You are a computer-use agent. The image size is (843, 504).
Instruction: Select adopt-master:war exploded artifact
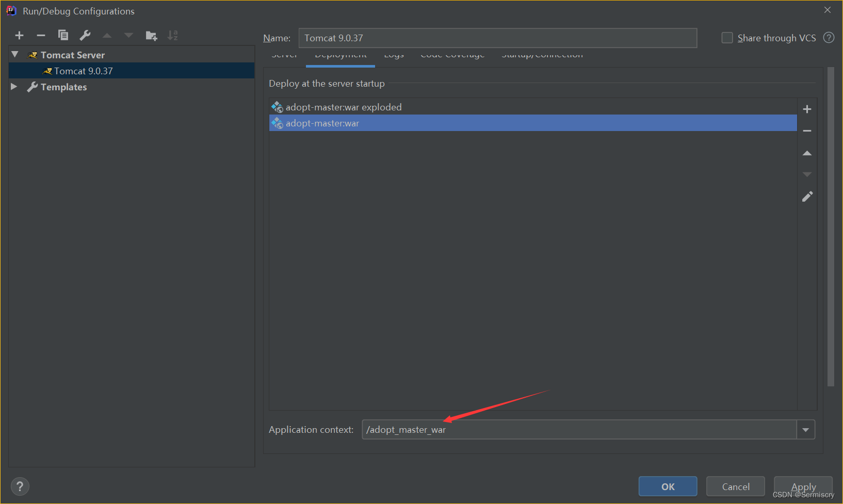click(x=533, y=107)
